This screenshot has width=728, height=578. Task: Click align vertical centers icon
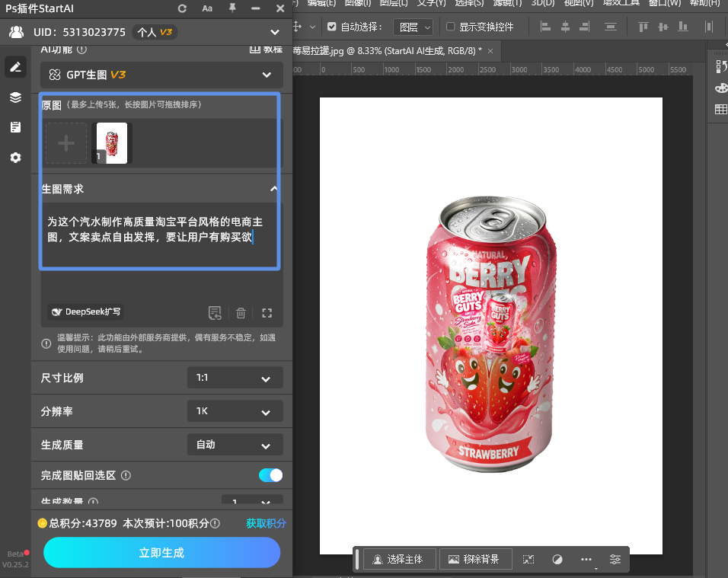click(663, 27)
